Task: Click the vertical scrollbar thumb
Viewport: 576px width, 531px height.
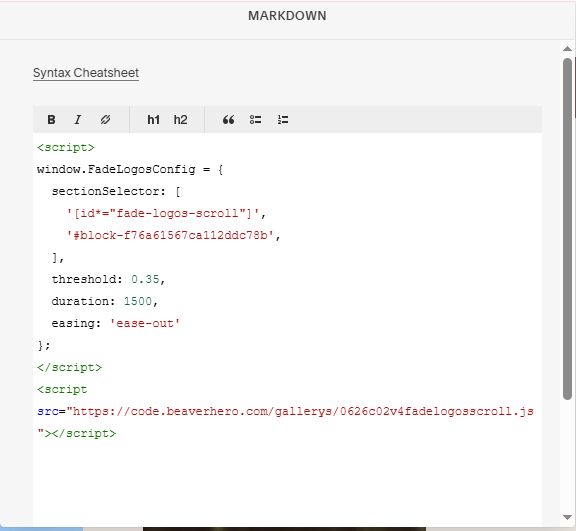Action: 567,228
